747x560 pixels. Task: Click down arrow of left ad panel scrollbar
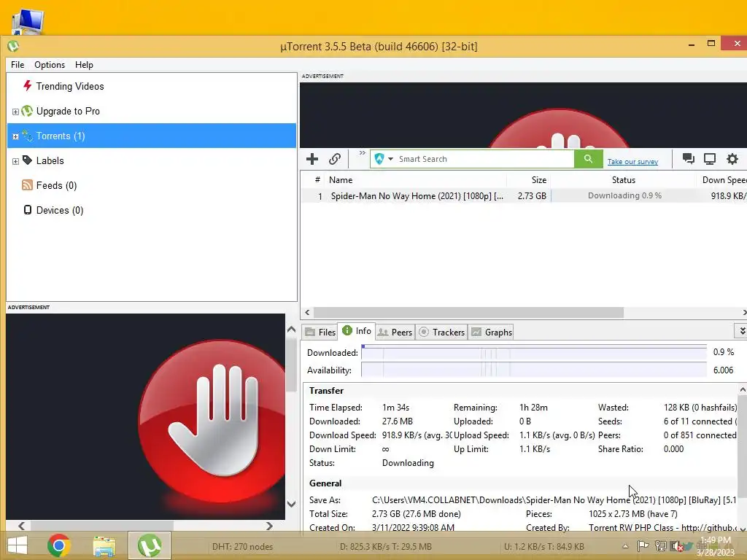coord(292,504)
